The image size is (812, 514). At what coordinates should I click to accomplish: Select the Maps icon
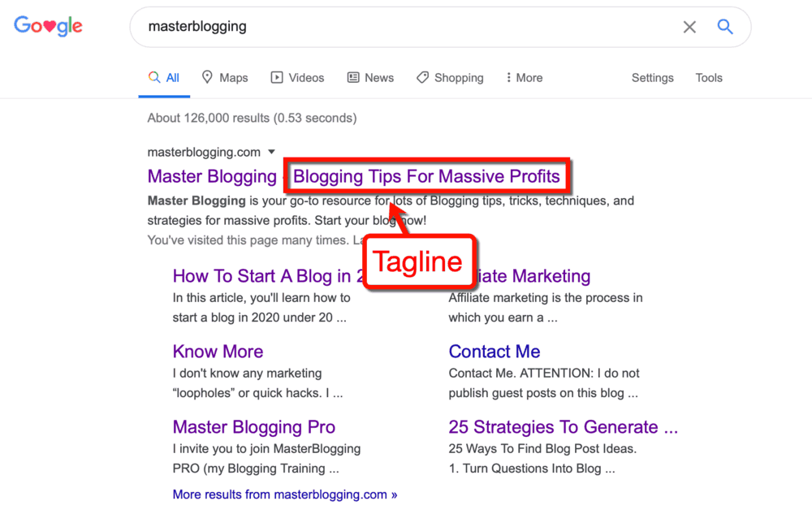(x=207, y=77)
